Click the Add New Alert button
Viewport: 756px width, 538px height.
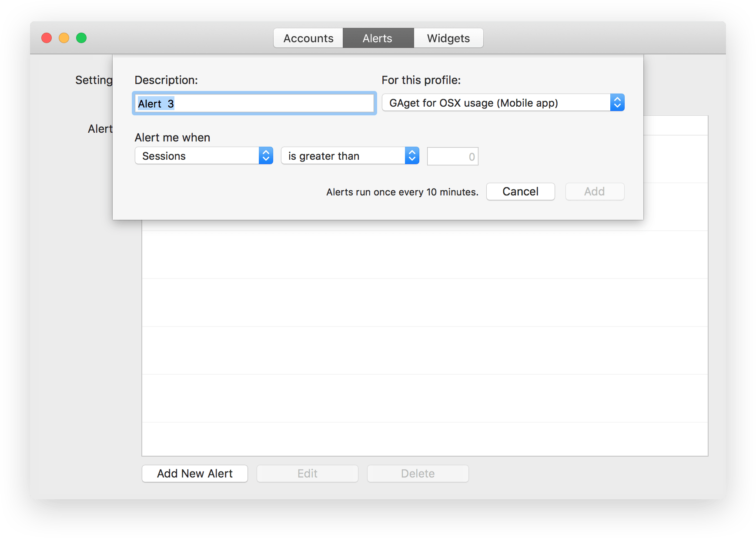coord(195,474)
